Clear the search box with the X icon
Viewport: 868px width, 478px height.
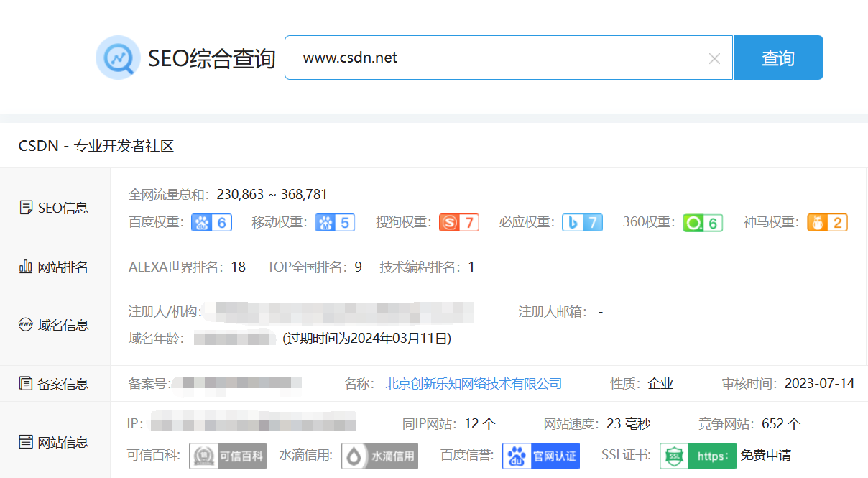[714, 59]
